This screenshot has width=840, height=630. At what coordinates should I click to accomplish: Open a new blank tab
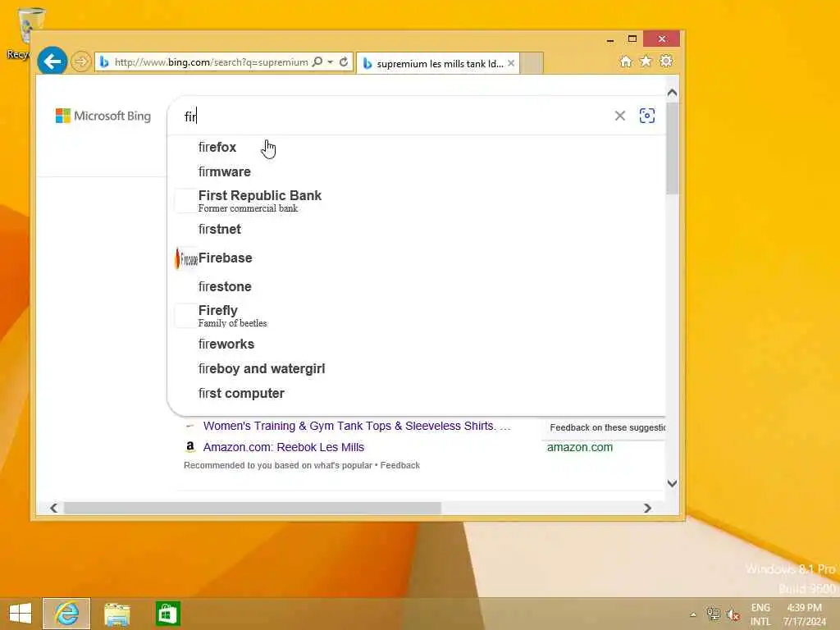(532, 62)
